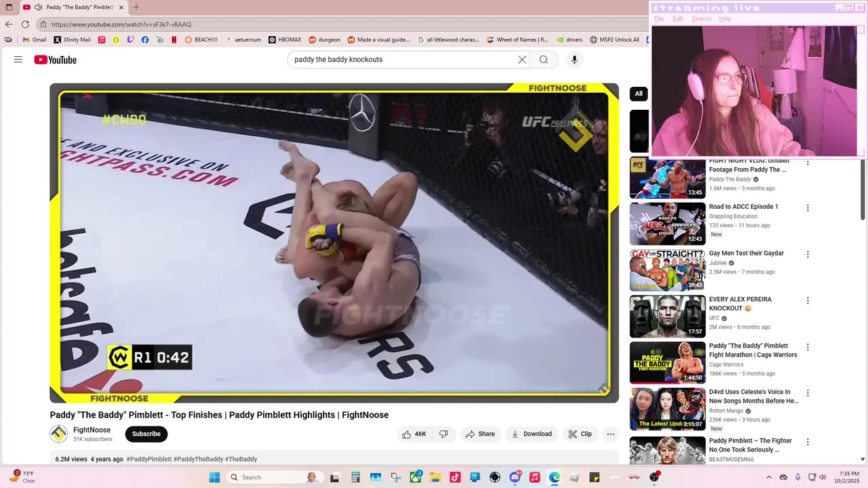Viewport: 868px width, 488px height.
Task: Open the Gmail bookmark
Action: 35,40
